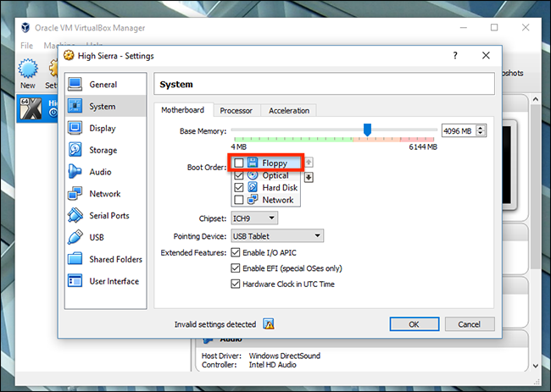Toggle Enable EFI (special OSes only) checkbox

[x=235, y=268]
